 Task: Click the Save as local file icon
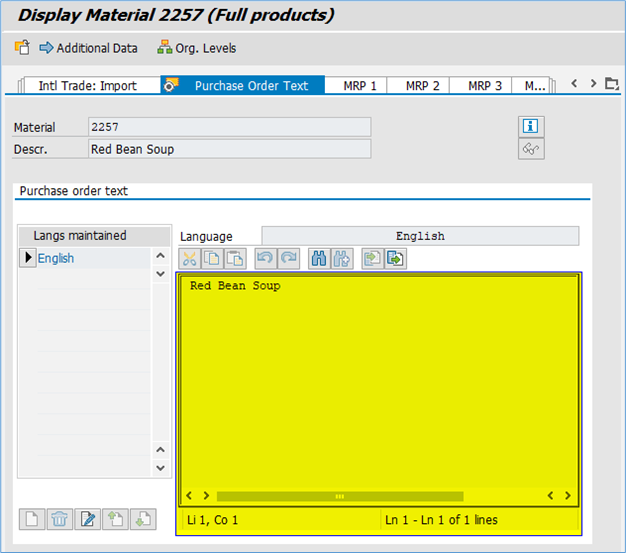tap(395, 258)
